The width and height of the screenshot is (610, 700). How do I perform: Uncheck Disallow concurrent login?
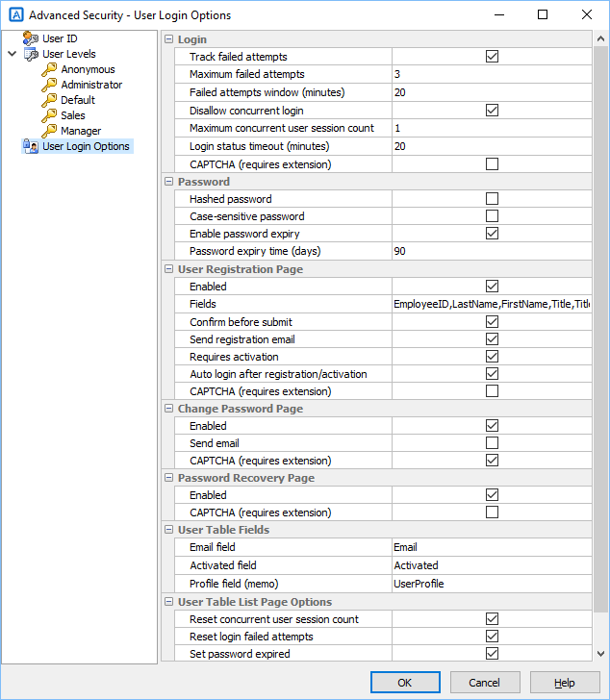click(492, 111)
